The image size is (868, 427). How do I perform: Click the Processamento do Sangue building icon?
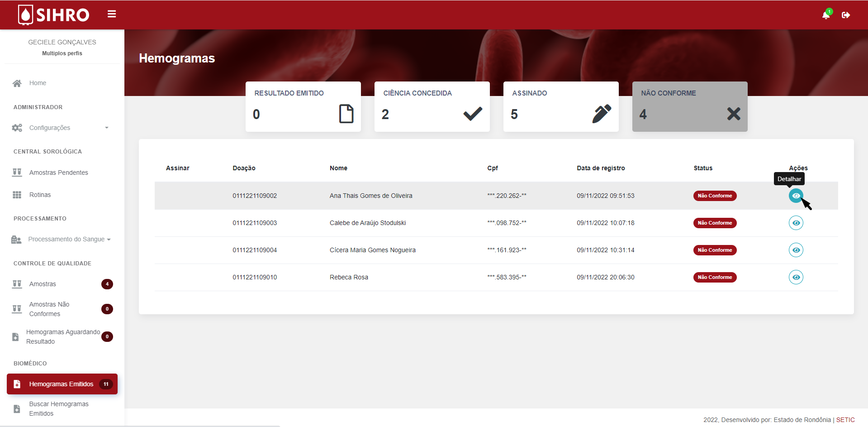(x=16, y=240)
